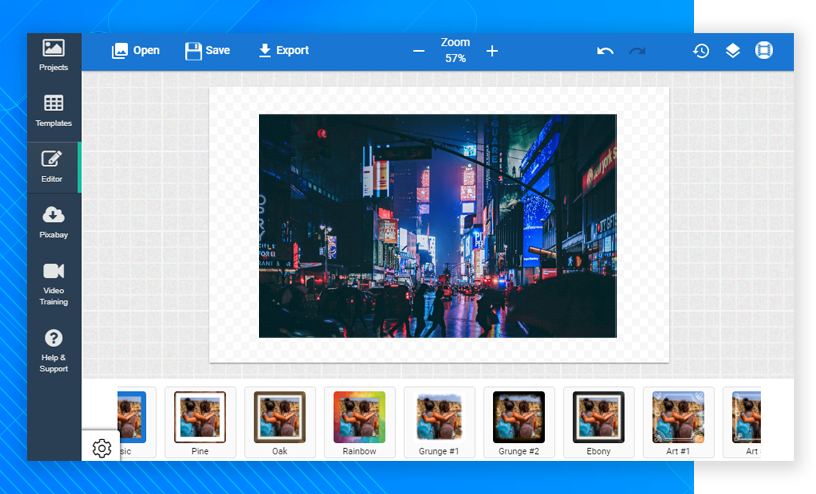The height and width of the screenshot is (494, 816).
Task: Open Video Training from sidebar
Action: click(54, 284)
